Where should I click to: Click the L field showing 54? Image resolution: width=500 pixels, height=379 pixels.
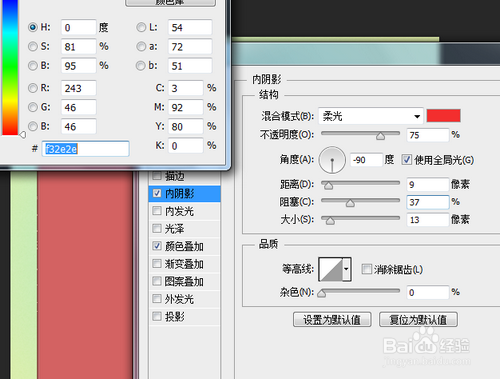(190, 27)
